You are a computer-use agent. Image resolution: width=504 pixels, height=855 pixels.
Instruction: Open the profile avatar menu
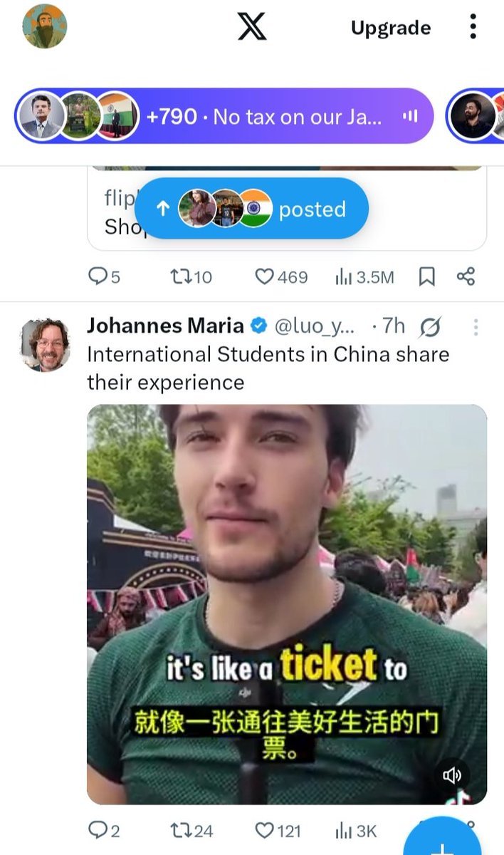point(44,26)
